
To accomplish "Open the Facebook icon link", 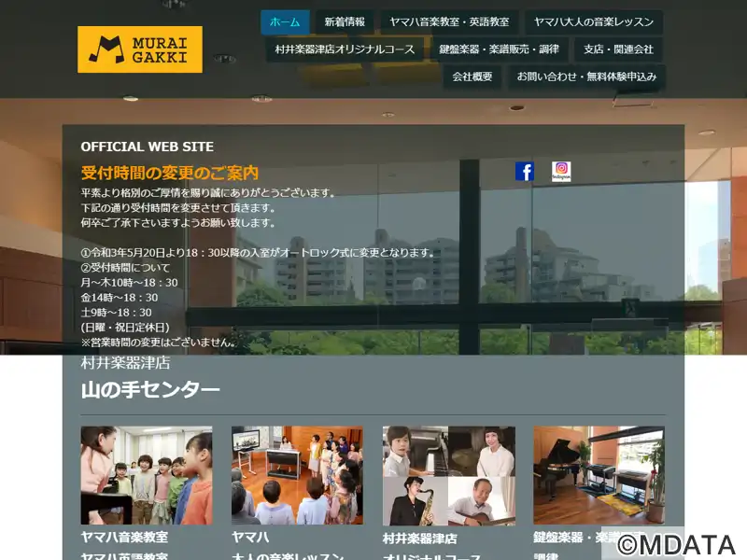I will pos(525,172).
